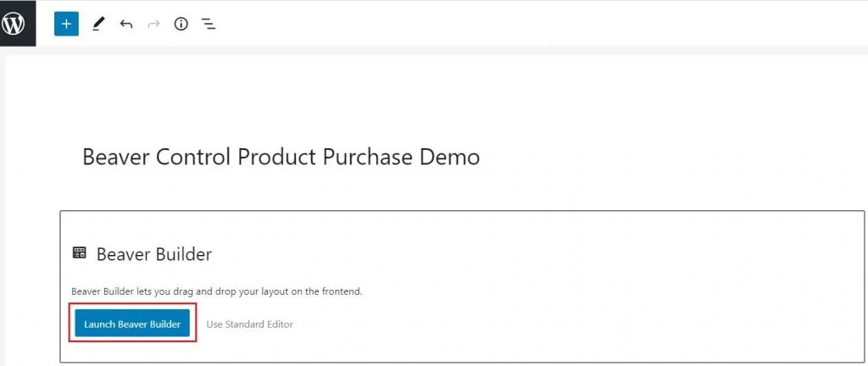Switch to Use Standard Editor
The height and width of the screenshot is (366, 868).
(x=250, y=324)
